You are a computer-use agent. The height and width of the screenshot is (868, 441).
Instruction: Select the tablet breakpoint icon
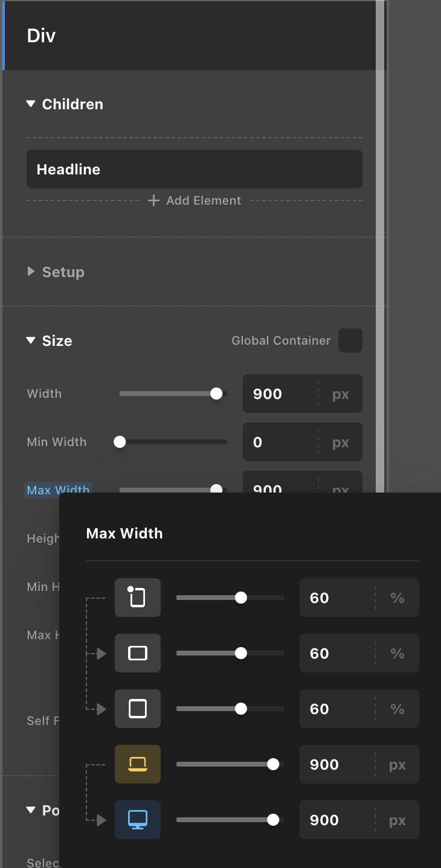click(x=138, y=709)
